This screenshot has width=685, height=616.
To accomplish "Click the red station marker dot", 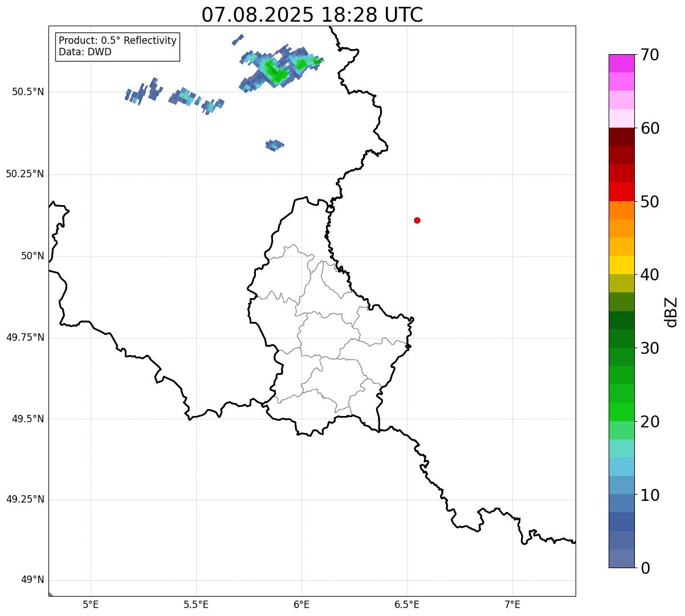I will coord(417,220).
